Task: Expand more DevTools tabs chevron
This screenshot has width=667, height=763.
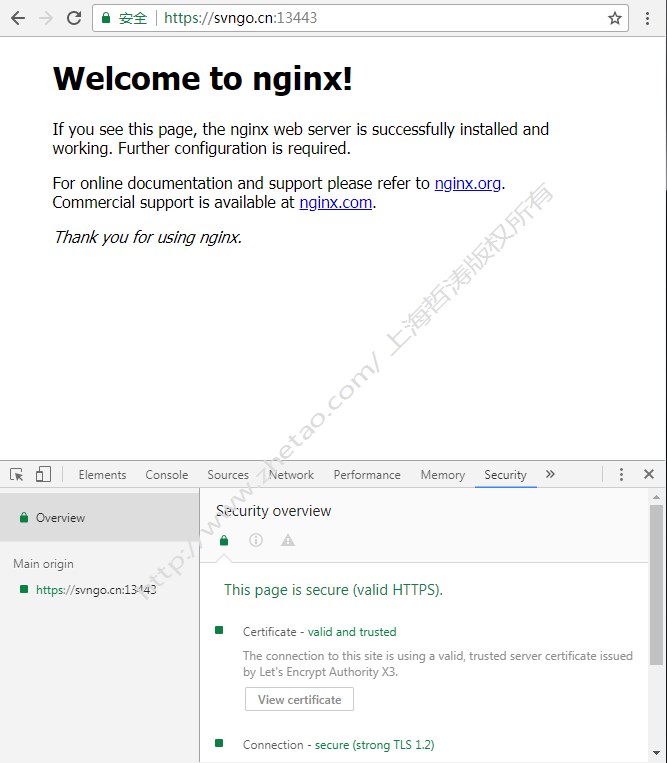Action: pos(550,475)
